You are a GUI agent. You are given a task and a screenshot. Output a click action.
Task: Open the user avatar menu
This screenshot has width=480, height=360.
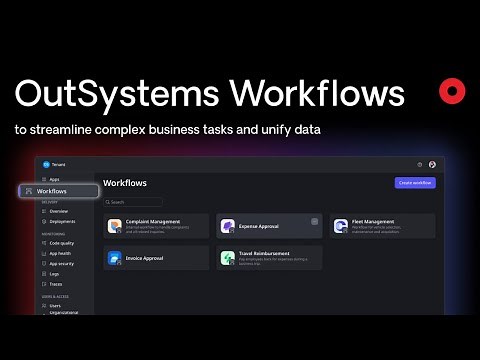(432, 164)
